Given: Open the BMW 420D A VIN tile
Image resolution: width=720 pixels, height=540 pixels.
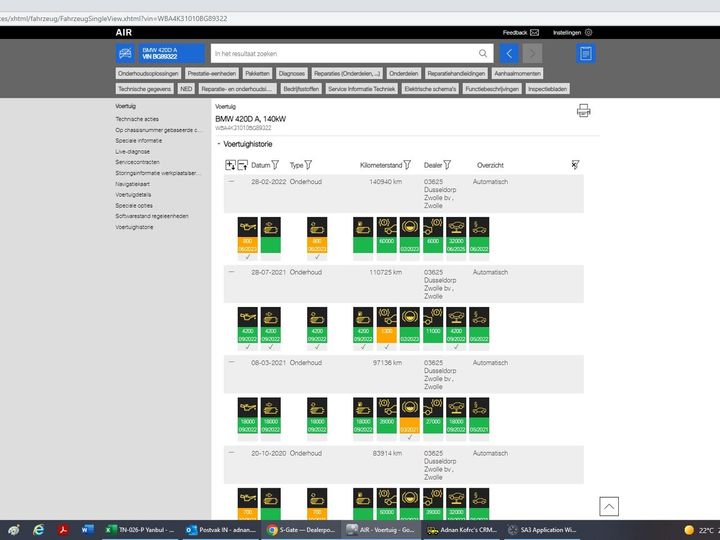Looking at the screenshot, I should coord(171,53).
